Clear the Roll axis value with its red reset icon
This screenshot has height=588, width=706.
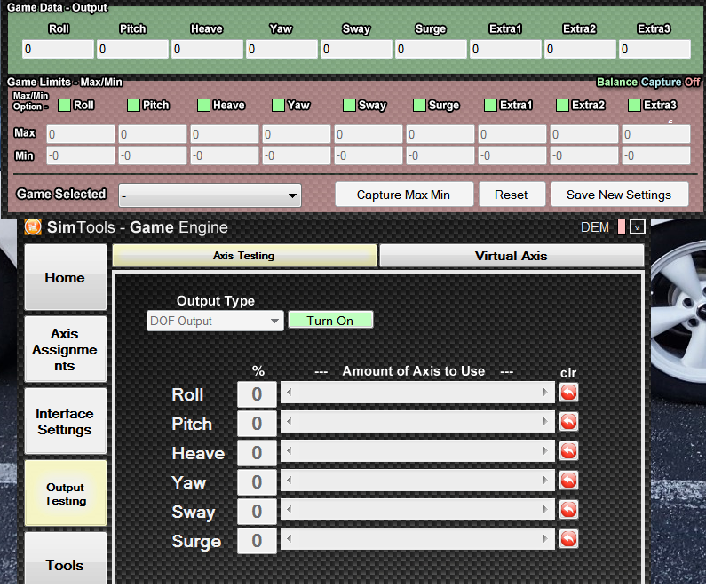click(x=568, y=393)
